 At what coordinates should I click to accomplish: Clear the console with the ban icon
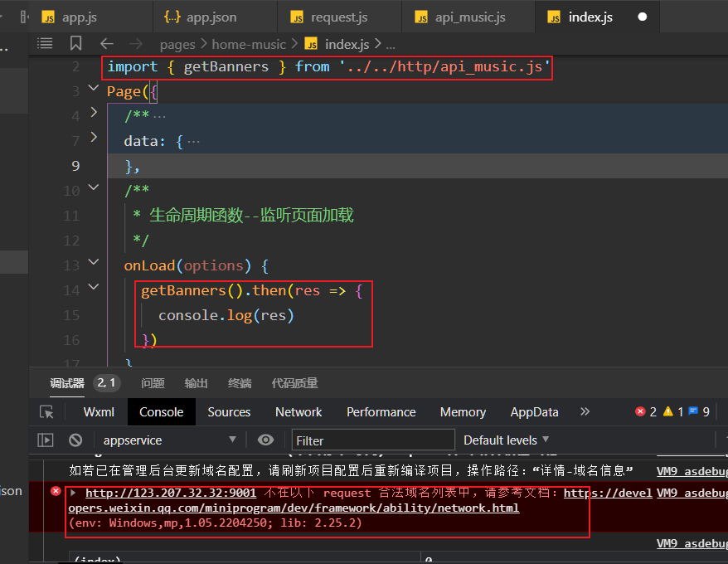pos(75,440)
